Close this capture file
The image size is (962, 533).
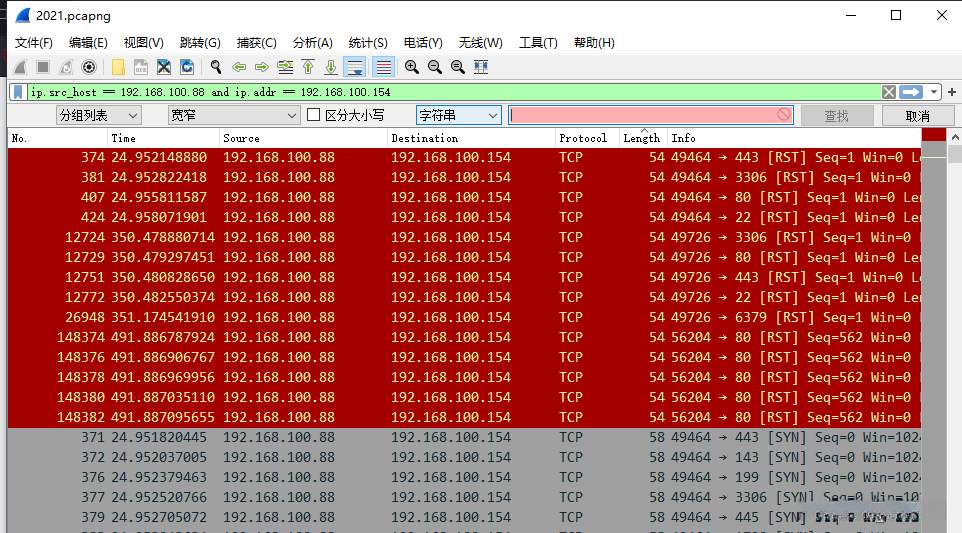(164, 67)
